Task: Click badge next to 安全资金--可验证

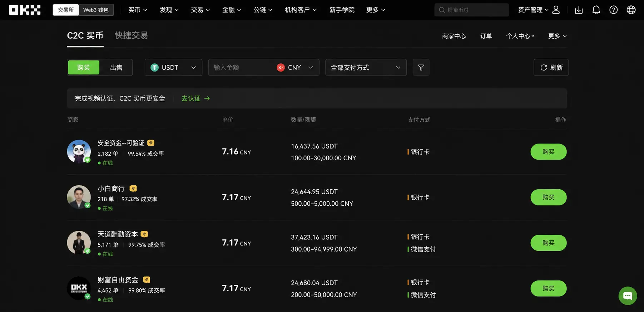Action: pyautogui.click(x=151, y=143)
